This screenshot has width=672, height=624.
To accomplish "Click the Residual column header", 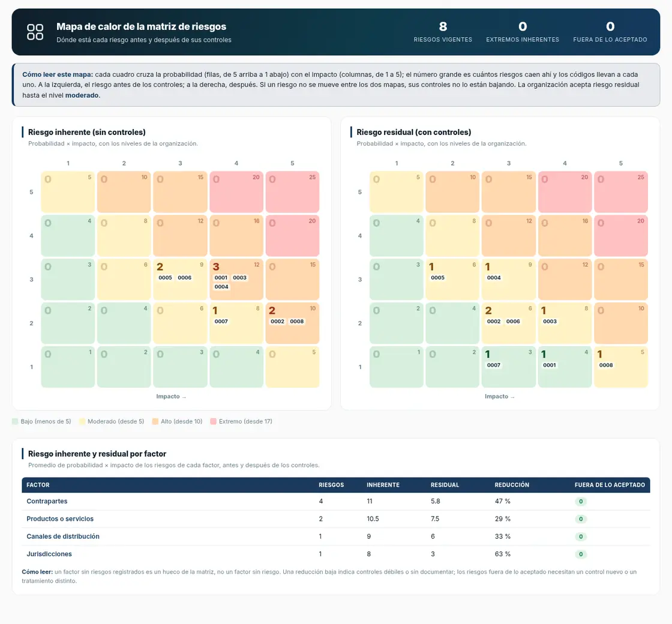I will [x=445, y=485].
